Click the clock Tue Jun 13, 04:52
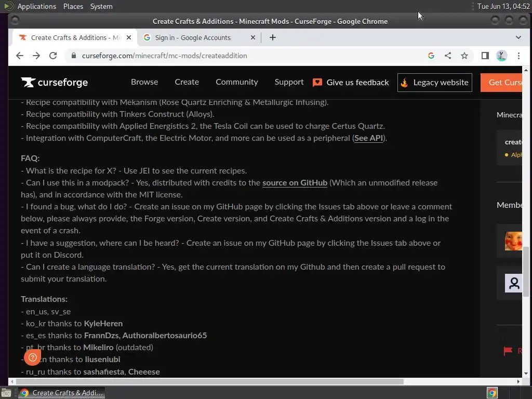 (503, 6)
